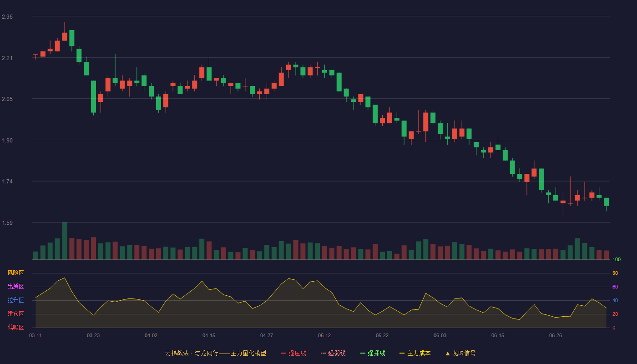Click the 04-15 date axis label
Screen dimensions: 637x364
209,335
